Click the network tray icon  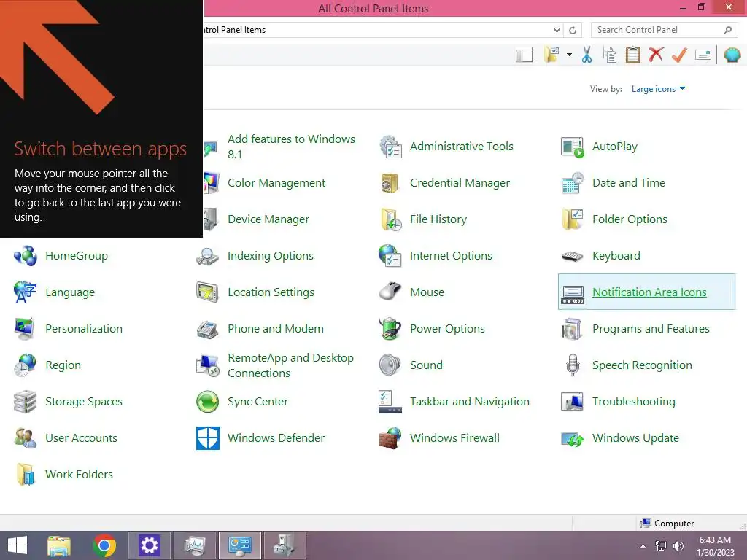pos(661,546)
